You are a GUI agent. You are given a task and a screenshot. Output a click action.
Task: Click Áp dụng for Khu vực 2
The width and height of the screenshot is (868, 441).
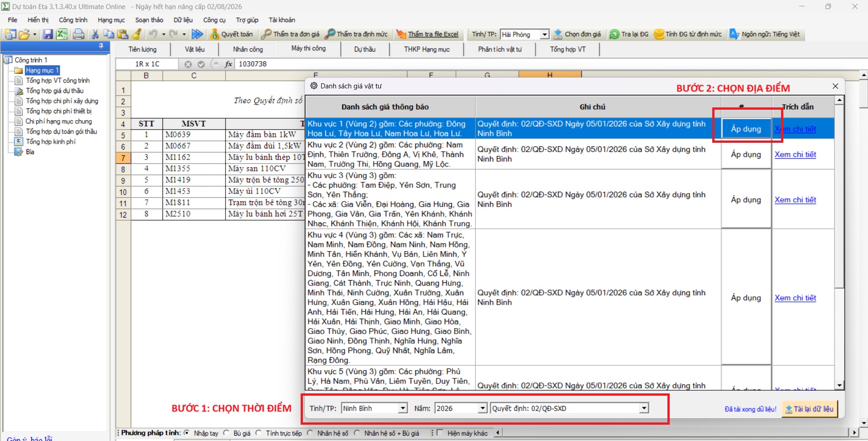pos(746,155)
